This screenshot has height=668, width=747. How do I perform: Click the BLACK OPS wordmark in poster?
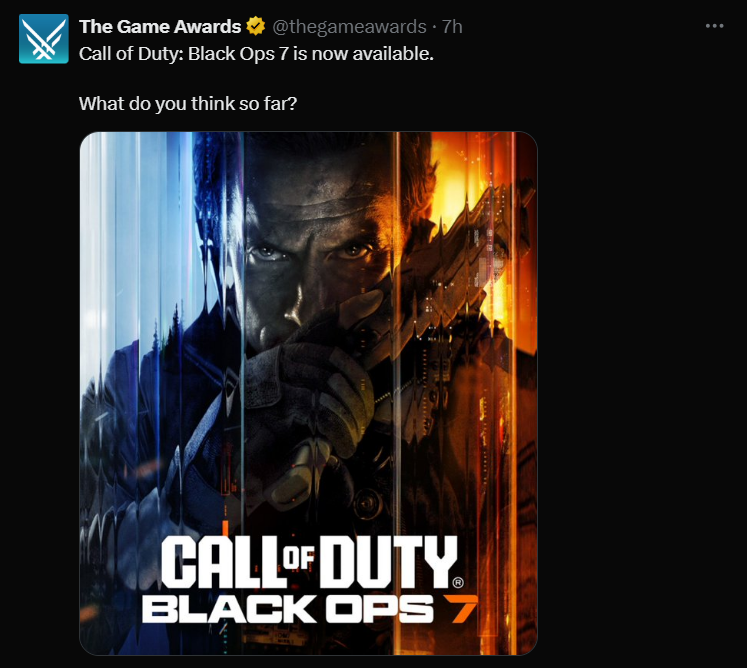tap(288, 609)
